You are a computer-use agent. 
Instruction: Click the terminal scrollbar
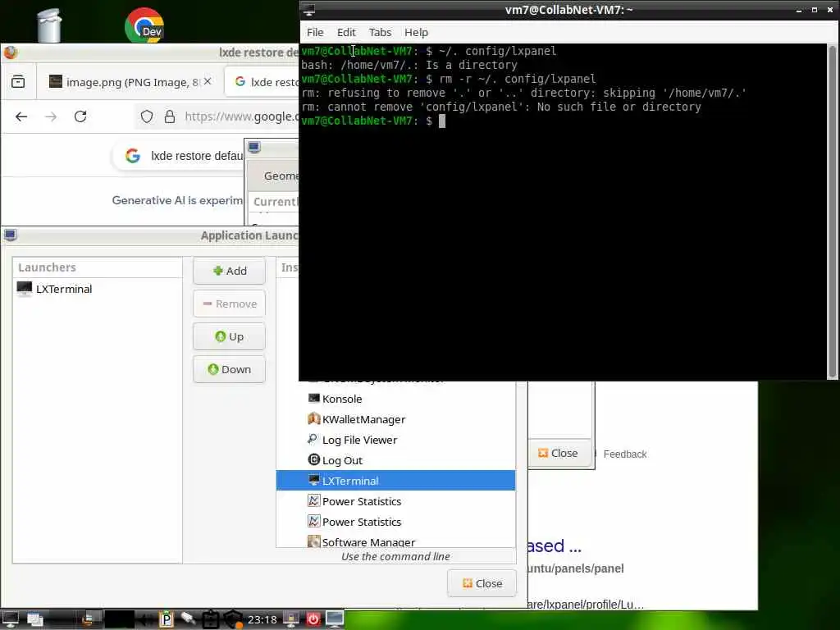coord(832,212)
